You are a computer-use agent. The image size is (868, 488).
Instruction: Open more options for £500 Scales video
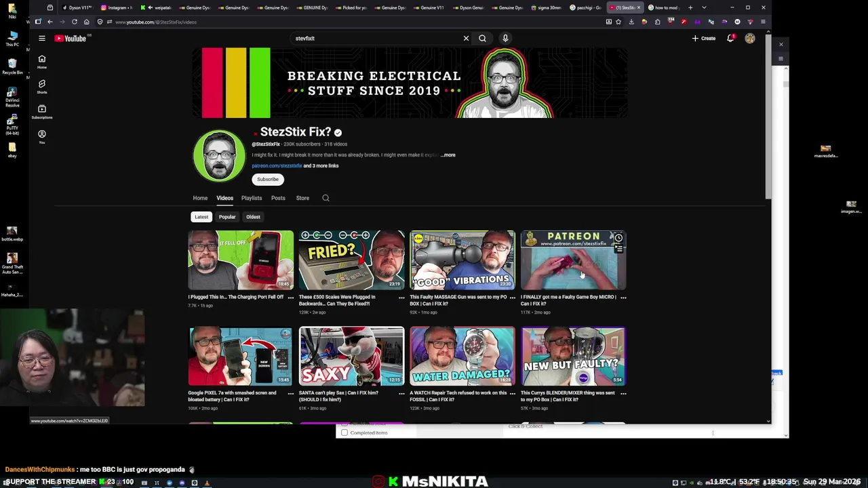tap(401, 297)
